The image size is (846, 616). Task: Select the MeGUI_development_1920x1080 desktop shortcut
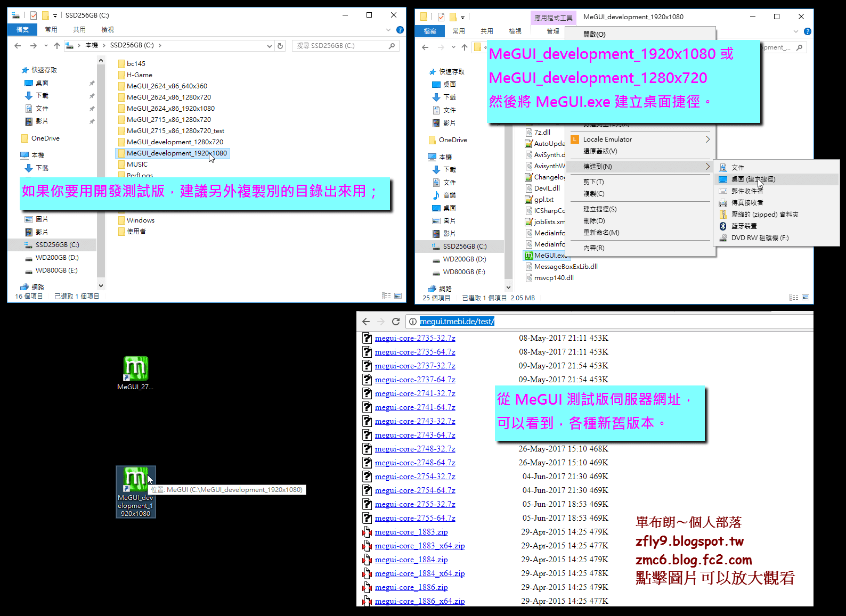click(x=136, y=492)
